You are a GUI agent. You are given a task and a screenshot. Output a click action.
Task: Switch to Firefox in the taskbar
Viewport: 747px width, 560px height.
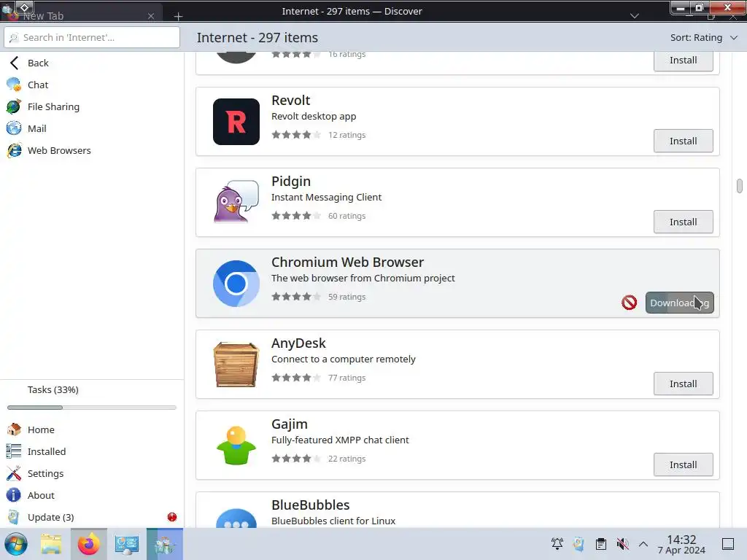[x=88, y=544]
